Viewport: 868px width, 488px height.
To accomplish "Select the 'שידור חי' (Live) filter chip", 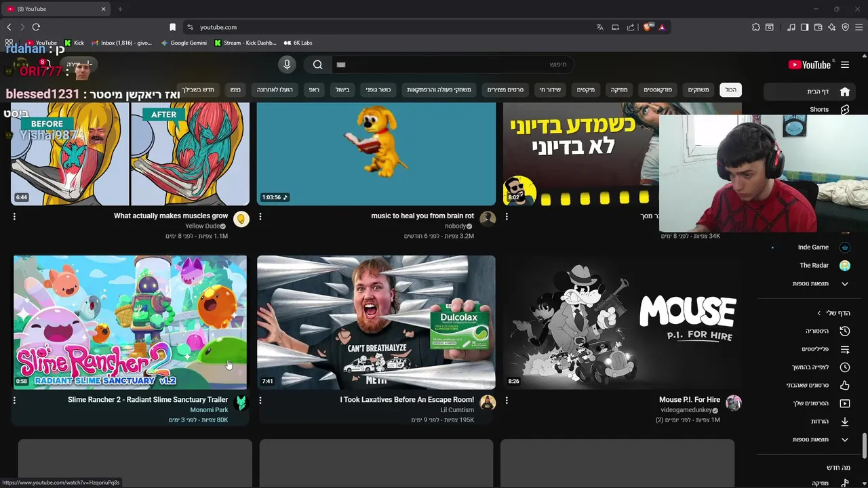I will click(x=550, y=89).
